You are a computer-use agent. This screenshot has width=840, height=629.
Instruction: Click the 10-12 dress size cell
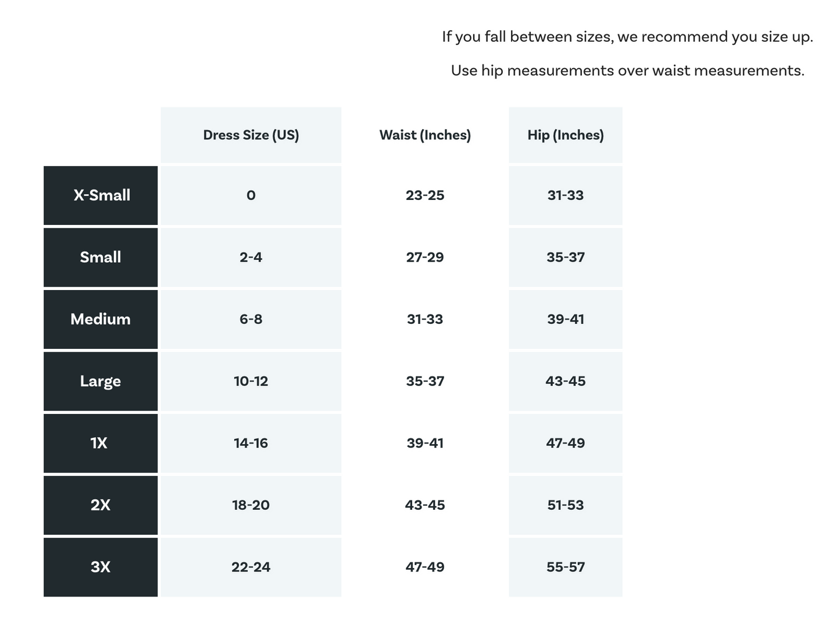(251, 381)
